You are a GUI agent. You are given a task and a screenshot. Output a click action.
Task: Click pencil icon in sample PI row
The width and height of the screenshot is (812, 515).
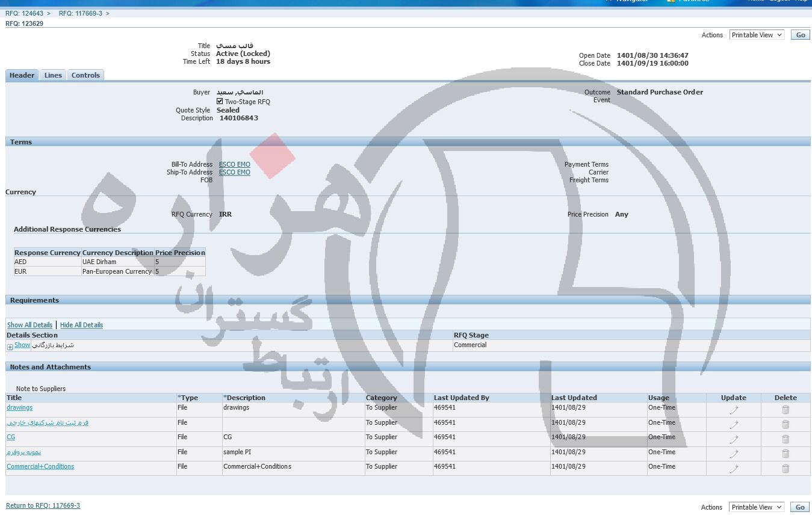pyautogui.click(x=733, y=454)
